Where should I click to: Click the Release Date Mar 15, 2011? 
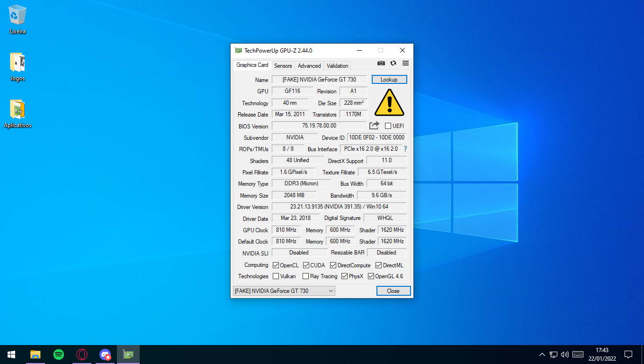(x=290, y=114)
